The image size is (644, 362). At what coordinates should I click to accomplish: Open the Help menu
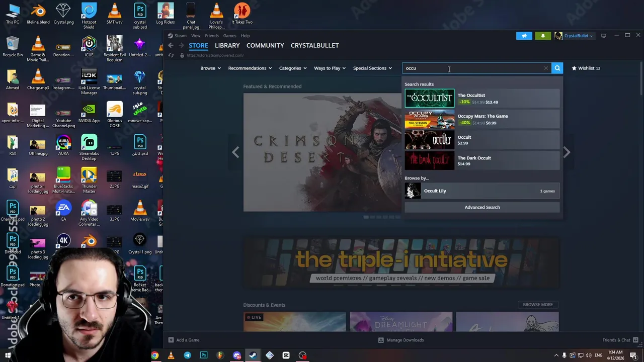click(x=245, y=36)
